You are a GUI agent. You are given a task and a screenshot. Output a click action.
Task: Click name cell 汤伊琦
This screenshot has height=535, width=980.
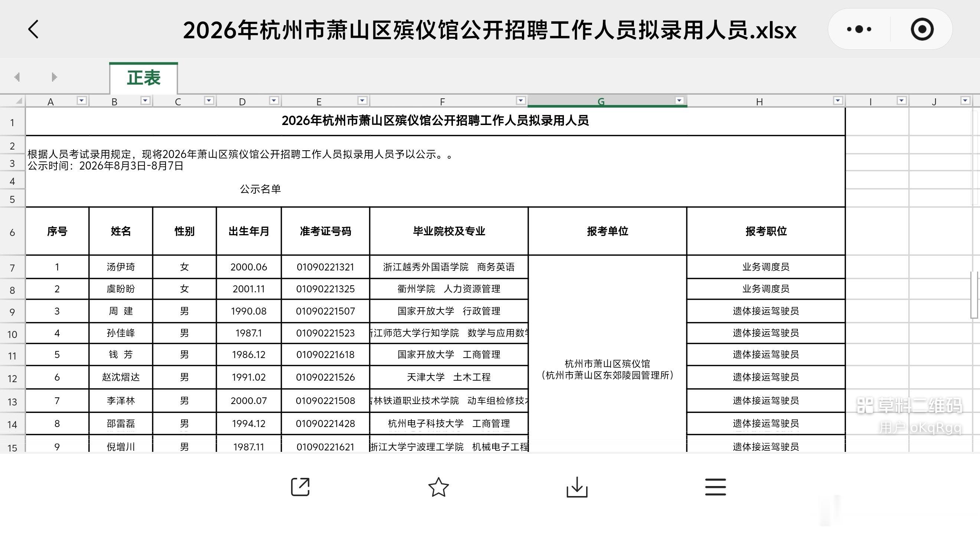[121, 267]
